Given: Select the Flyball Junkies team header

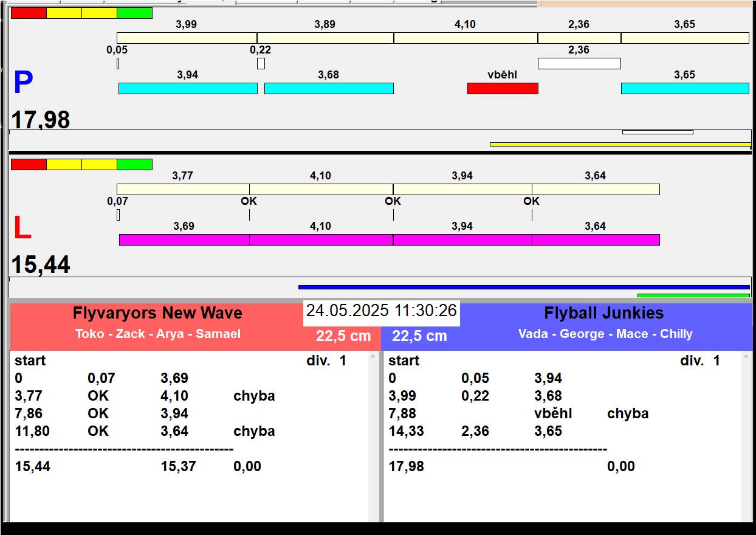Looking at the screenshot, I should 604,313.
